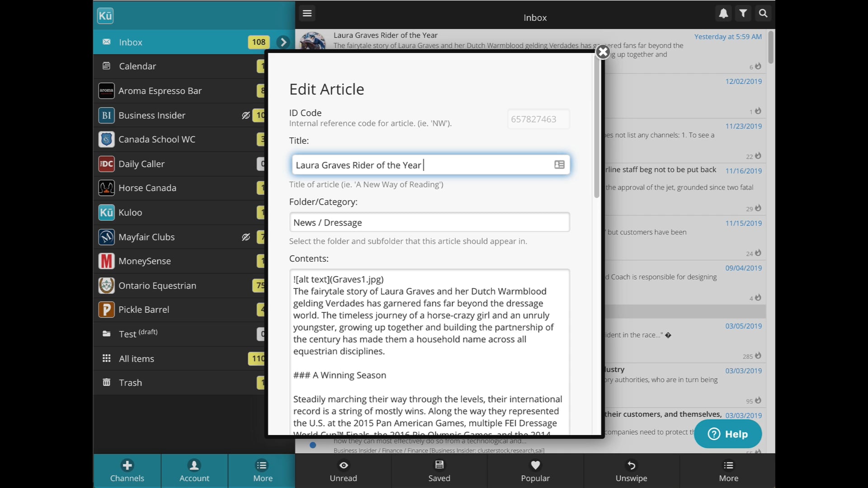Click inside the Contents text area

(x=429, y=352)
